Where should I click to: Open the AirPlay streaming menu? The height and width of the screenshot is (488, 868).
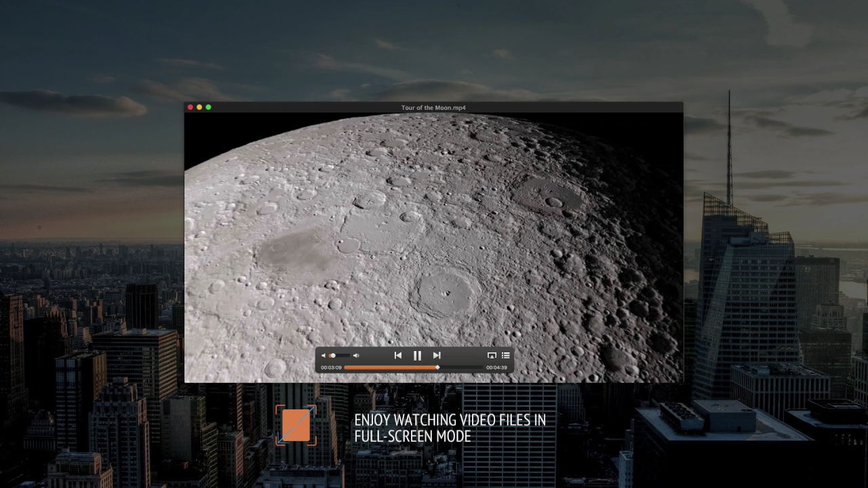coord(492,355)
